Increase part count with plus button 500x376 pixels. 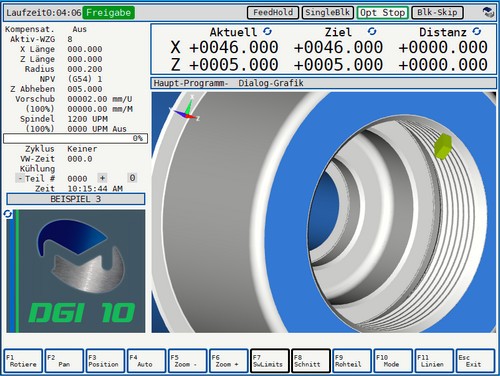click(x=102, y=178)
